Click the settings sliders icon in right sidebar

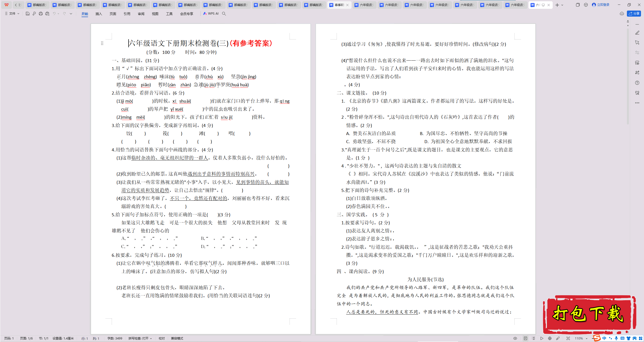pos(637,53)
